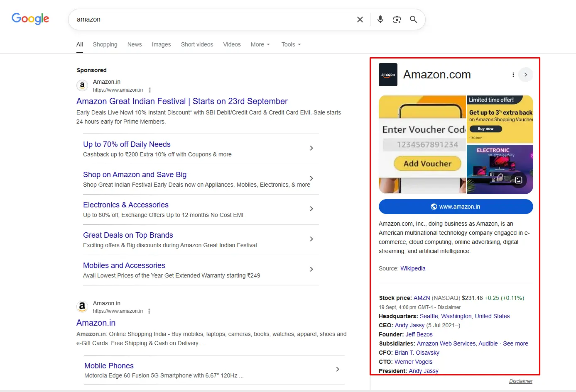This screenshot has height=392, width=576.
Task: Open 'Up to 70% off Daily Needs' sitelink
Action: tap(127, 144)
